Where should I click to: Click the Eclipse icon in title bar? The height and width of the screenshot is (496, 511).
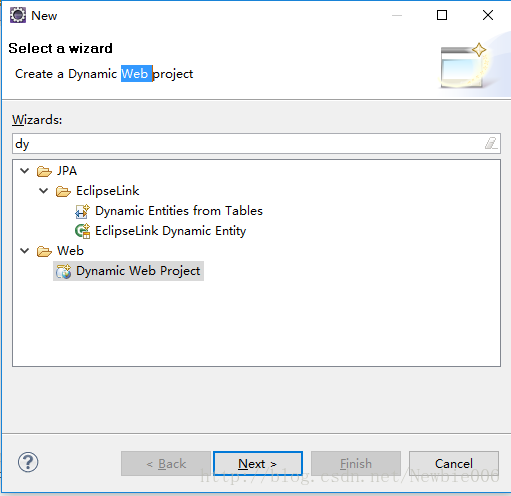pyautogui.click(x=18, y=15)
